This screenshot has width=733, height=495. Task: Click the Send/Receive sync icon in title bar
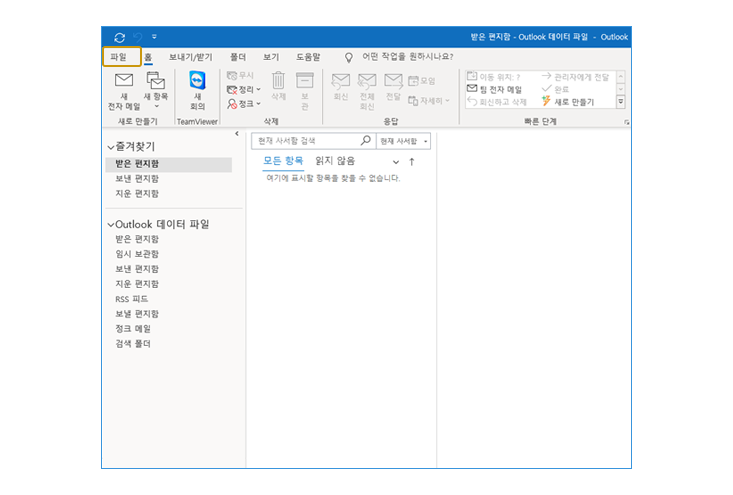coord(120,37)
